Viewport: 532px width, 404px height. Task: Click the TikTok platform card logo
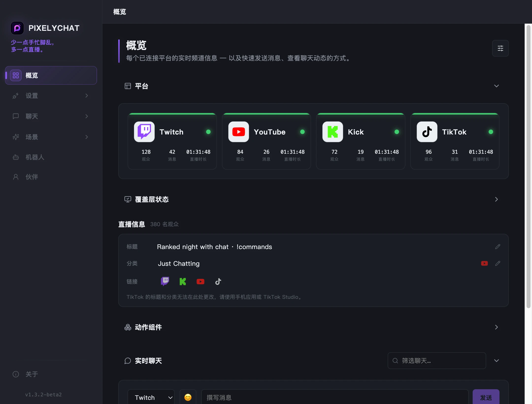427,132
